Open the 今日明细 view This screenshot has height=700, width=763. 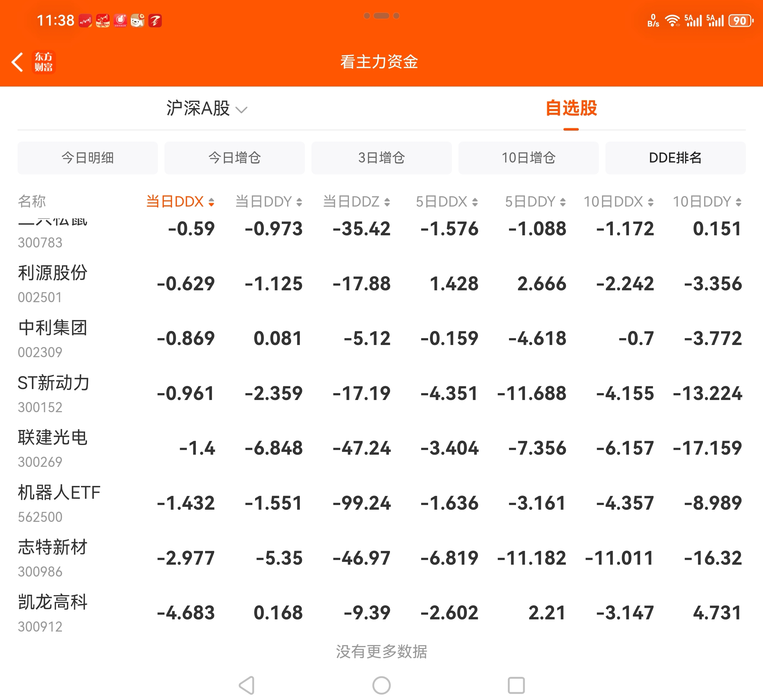point(88,158)
